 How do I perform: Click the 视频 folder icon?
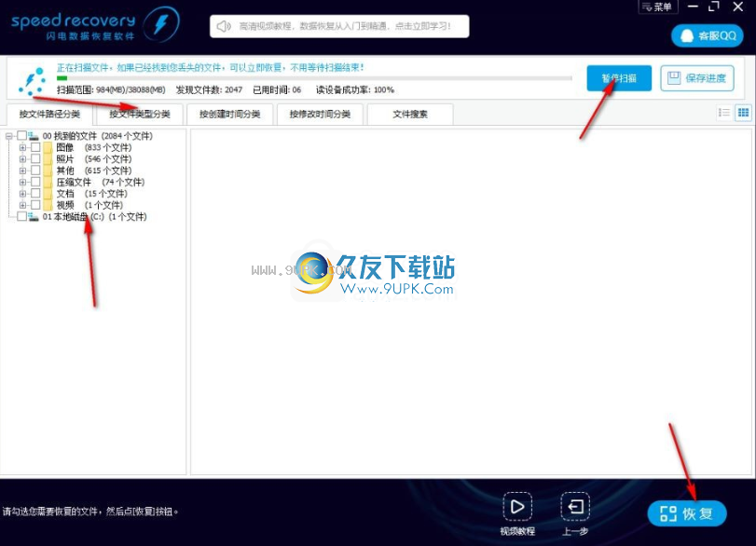(48, 205)
